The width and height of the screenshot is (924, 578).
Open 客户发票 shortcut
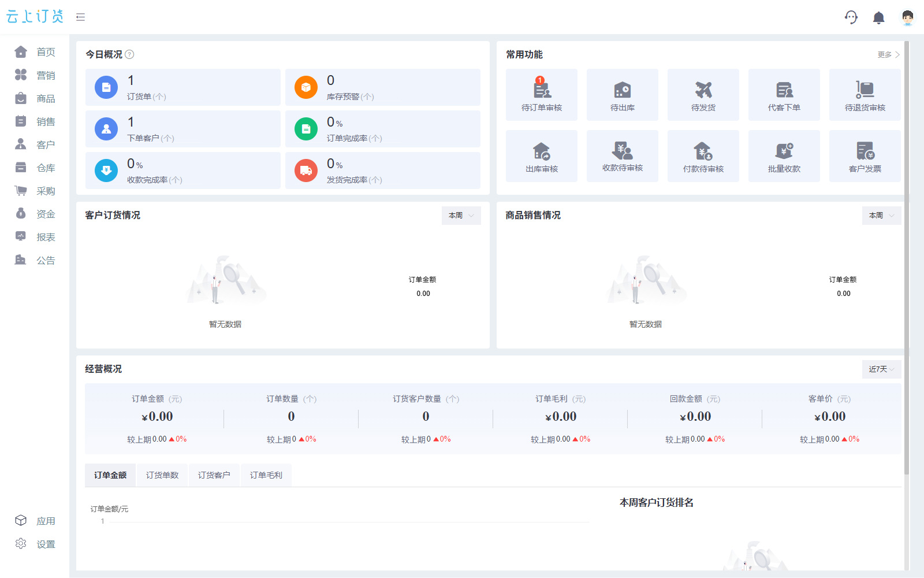click(865, 156)
